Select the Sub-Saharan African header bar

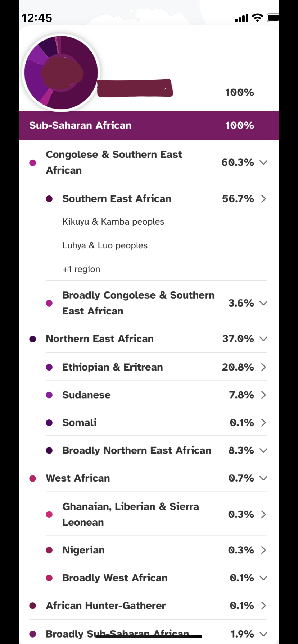pos(149,125)
